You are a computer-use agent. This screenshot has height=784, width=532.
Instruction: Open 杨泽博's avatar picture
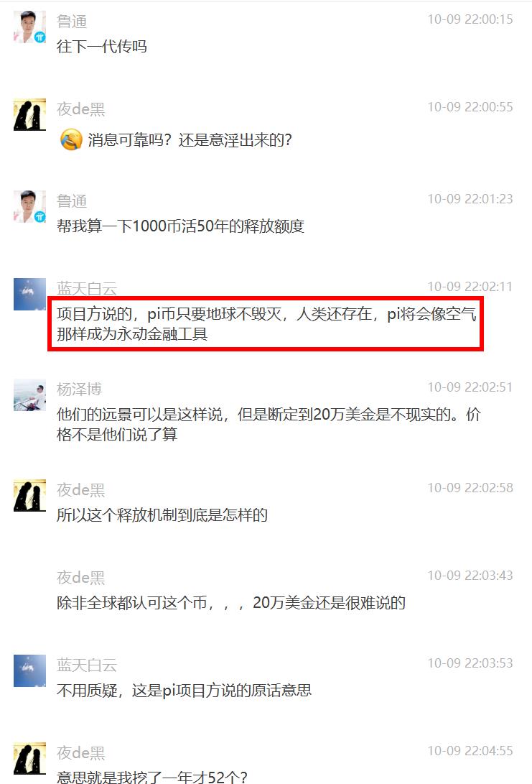(29, 395)
